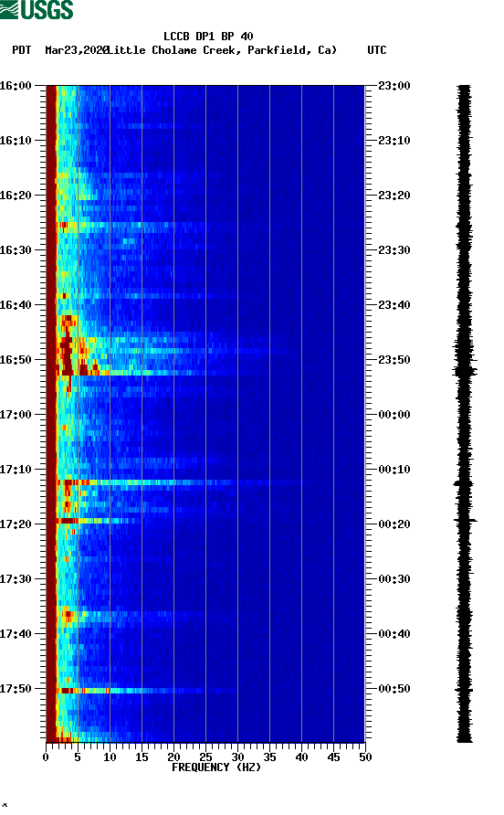Click the 23:00 UTC time label
Image resolution: width=504 pixels, height=815 pixels.
coord(394,86)
